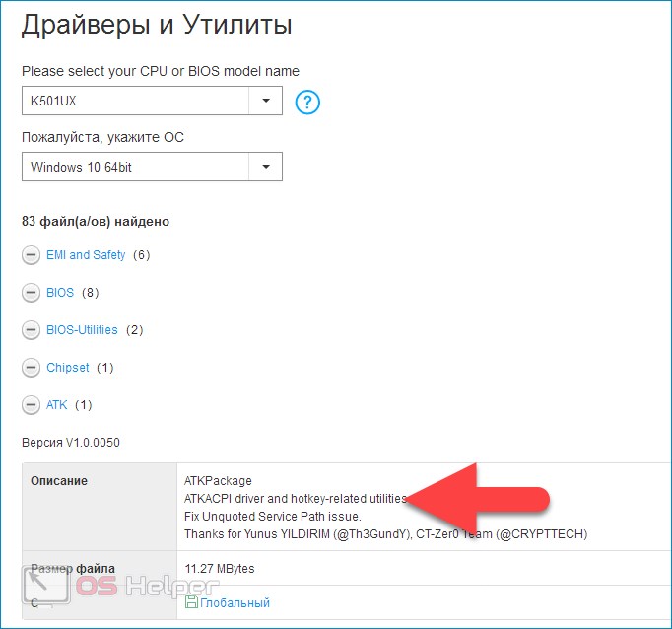Collapse the ATK category minus icon
672x629 pixels.
[x=31, y=405]
